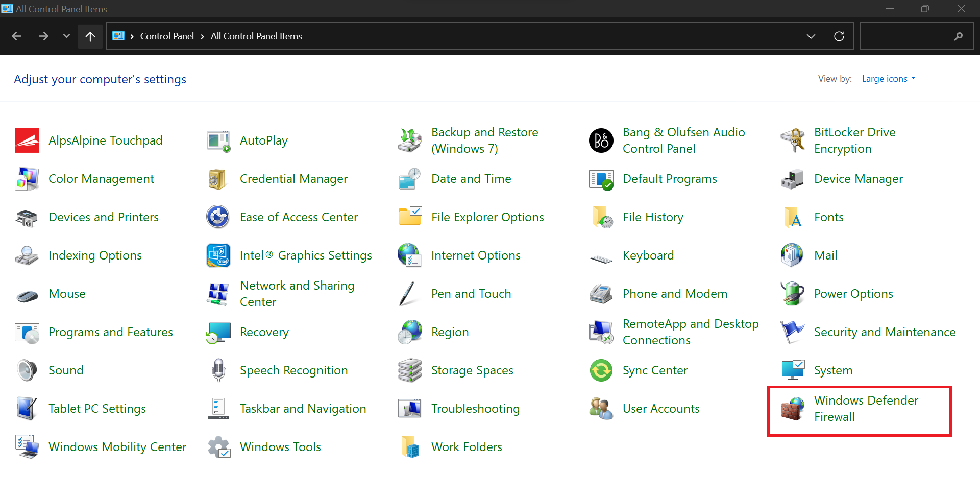This screenshot has height=495, width=980.
Task: Click the Speech Recognition microphone icon
Action: [218, 370]
